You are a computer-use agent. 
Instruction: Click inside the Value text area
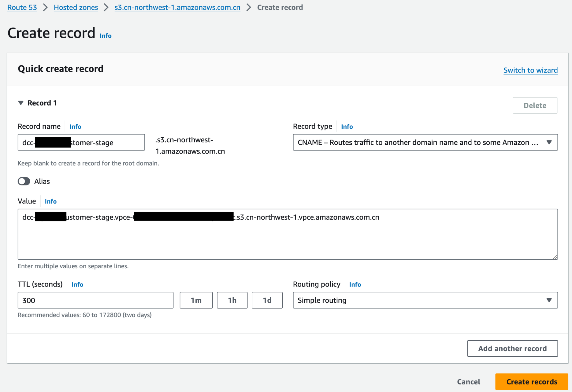click(288, 234)
